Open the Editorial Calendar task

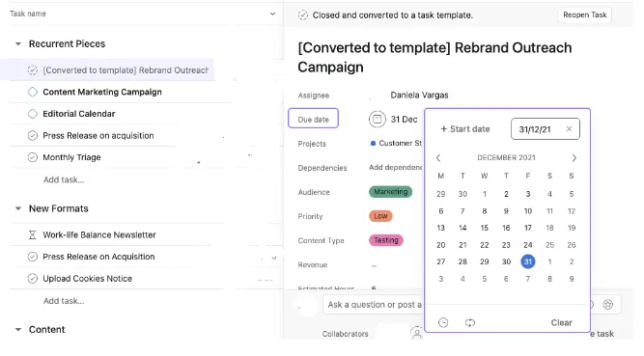click(79, 114)
